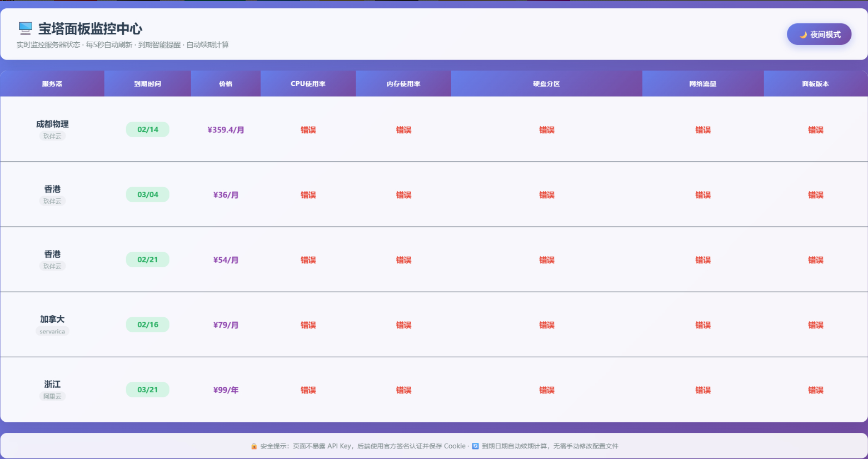Click the panel version 错误 for 浙江
Viewport: 868px width, 459px height.
click(816, 390)
